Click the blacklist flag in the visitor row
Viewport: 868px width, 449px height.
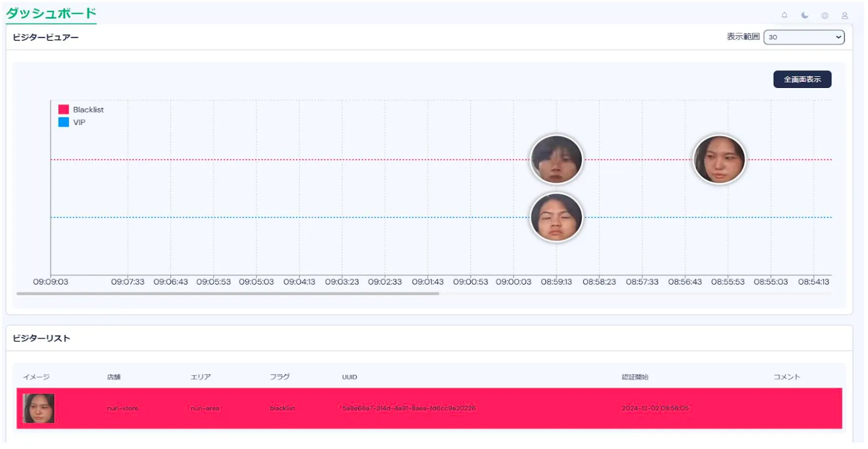pyautogui.click(x=282, y=409)
